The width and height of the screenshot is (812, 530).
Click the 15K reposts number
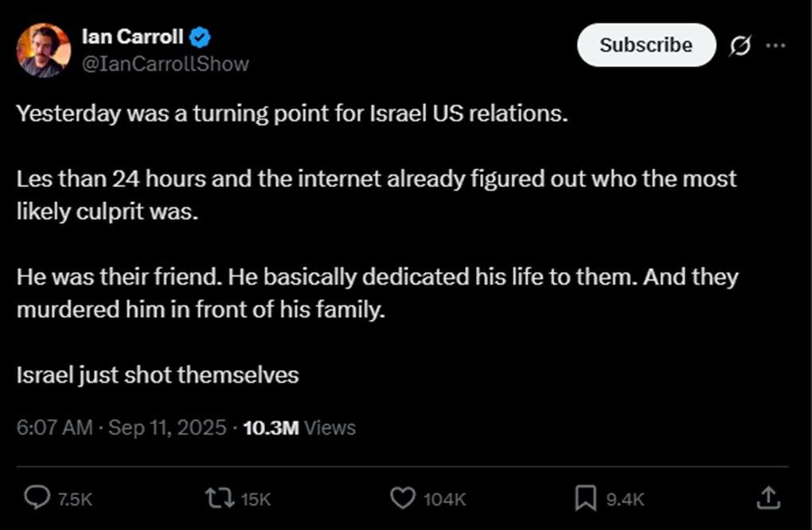coord(256,499)
